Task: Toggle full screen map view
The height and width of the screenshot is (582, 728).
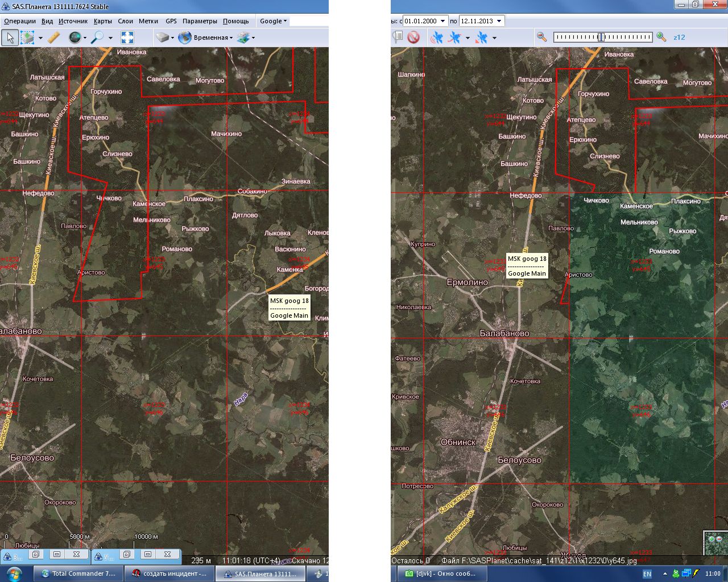Action: [127, 38]
